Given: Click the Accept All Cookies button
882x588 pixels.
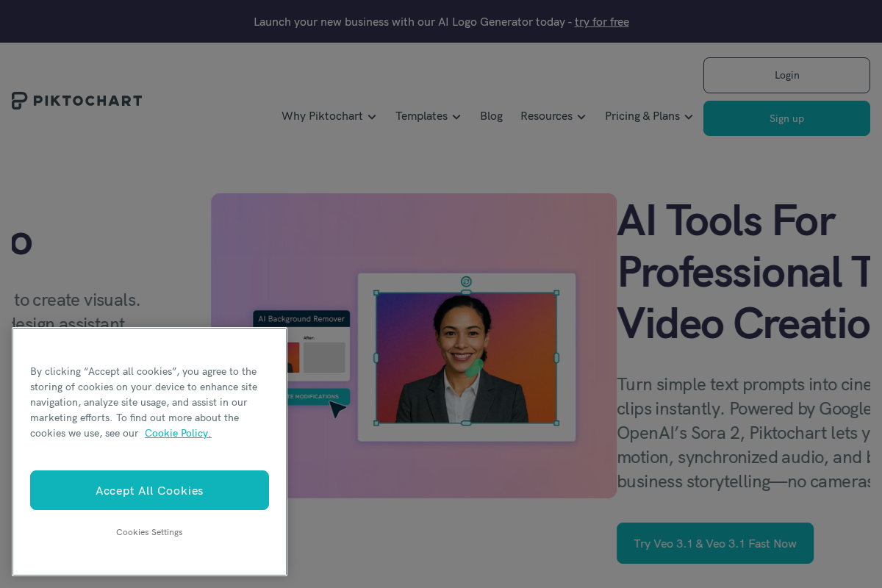Looking at the screenshot, I should pos(149,490).
